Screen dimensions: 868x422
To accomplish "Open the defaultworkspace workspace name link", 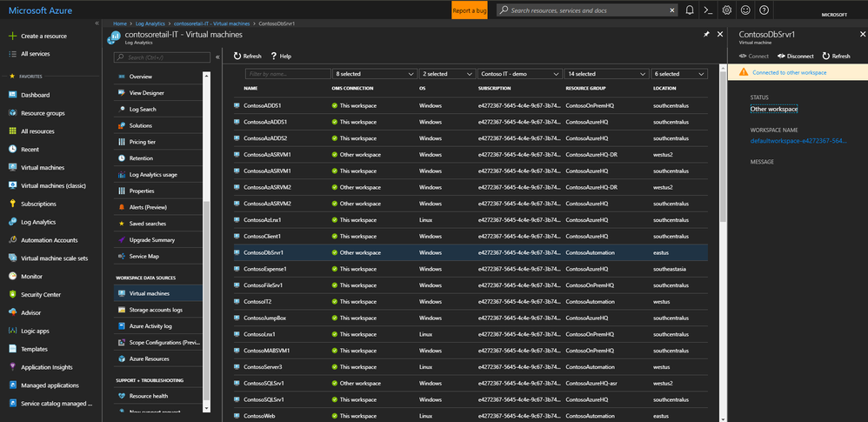I will 798,140.
